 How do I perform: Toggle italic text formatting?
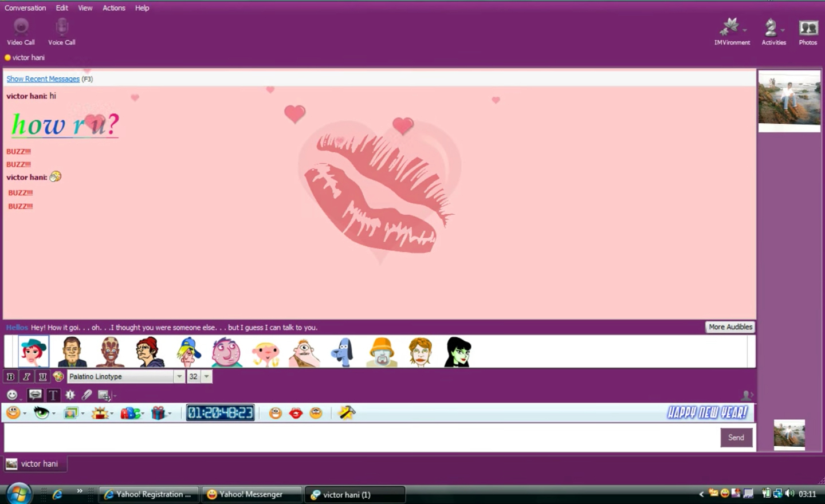[26, 376]
